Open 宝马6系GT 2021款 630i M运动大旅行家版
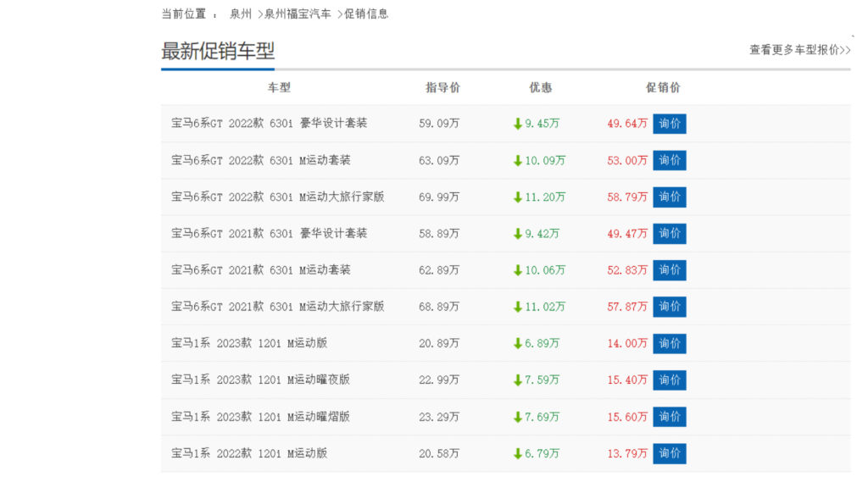 click(277, 307)
